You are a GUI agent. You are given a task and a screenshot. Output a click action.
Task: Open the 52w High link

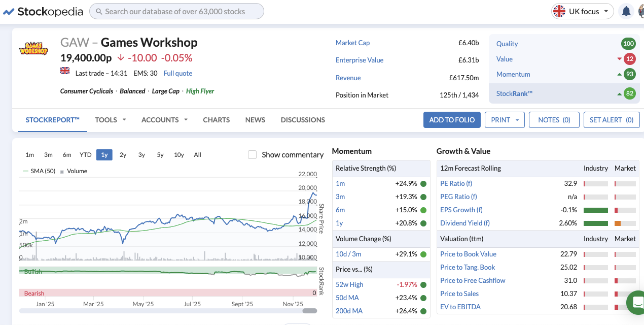(x=349, y=284)
